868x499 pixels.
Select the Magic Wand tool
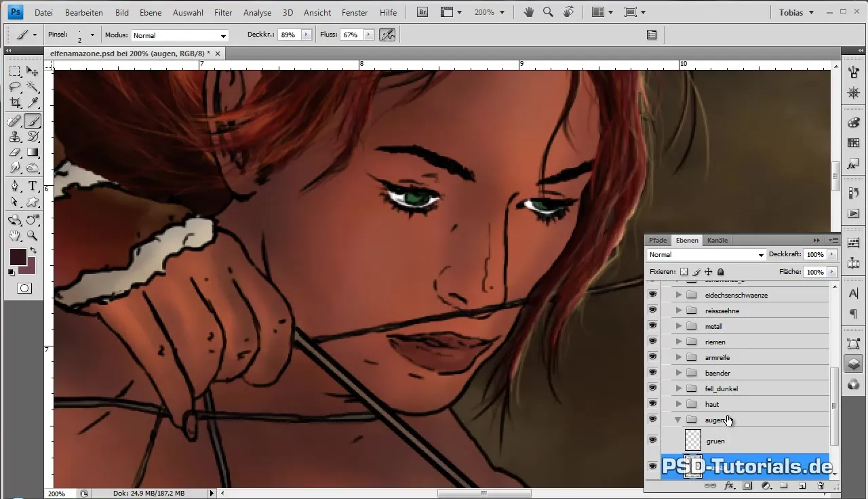coord(33,87)
